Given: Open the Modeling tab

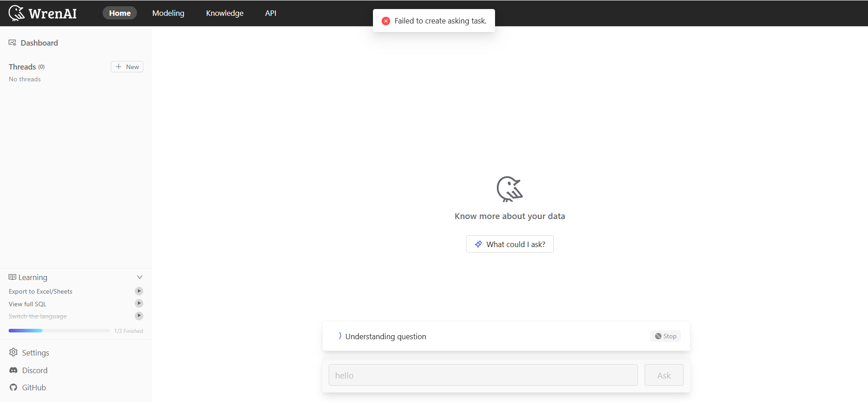Looking at the screenshot, I should pyautogui.click(x=168, y=13).
